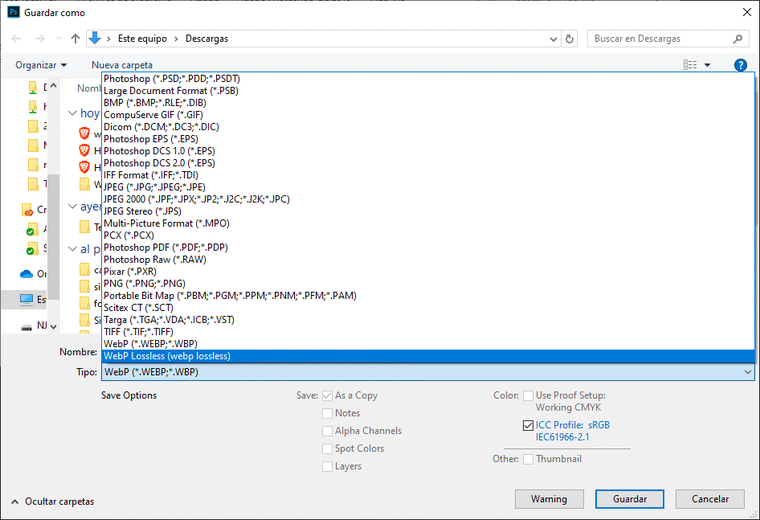Select highlighted WebP Lossless option
The image size is (760, 520).
click(x=428, y=356)
